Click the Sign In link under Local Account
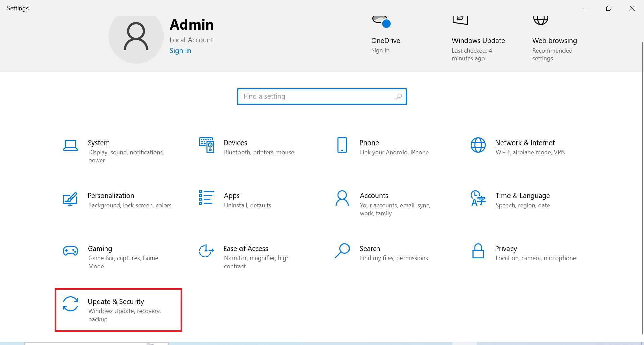 tap(180, 51)
